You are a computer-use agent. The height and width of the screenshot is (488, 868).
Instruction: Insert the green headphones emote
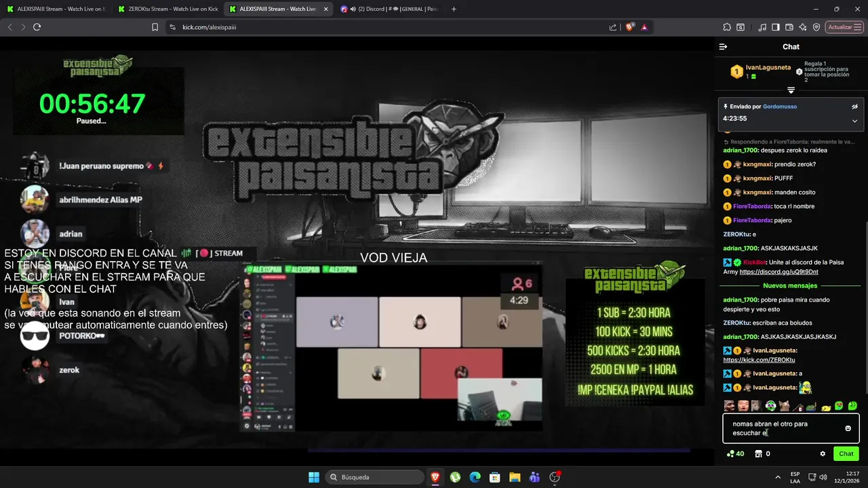770,405
